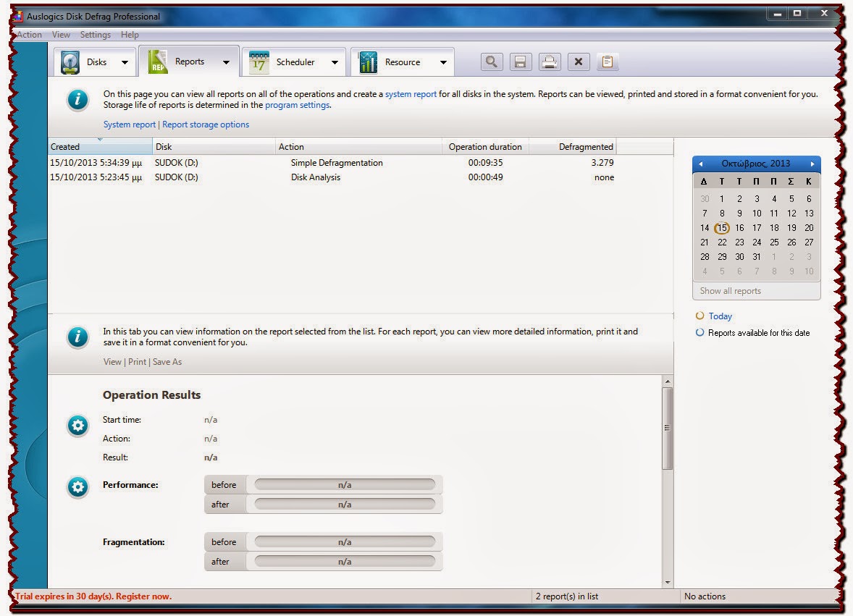Click the gear icon next to Start time
Screen dimensions: 853x616
77,426
